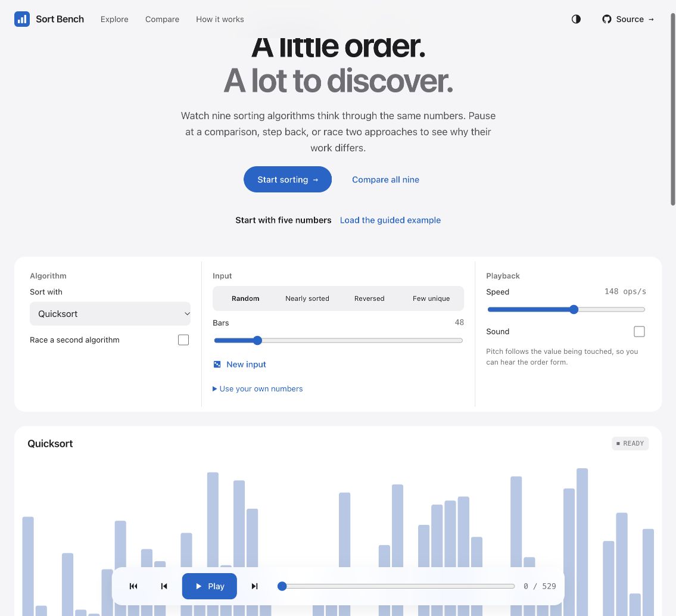Toggle the dark/light theme icon
The image size is (676, 616).
(576, 19)
